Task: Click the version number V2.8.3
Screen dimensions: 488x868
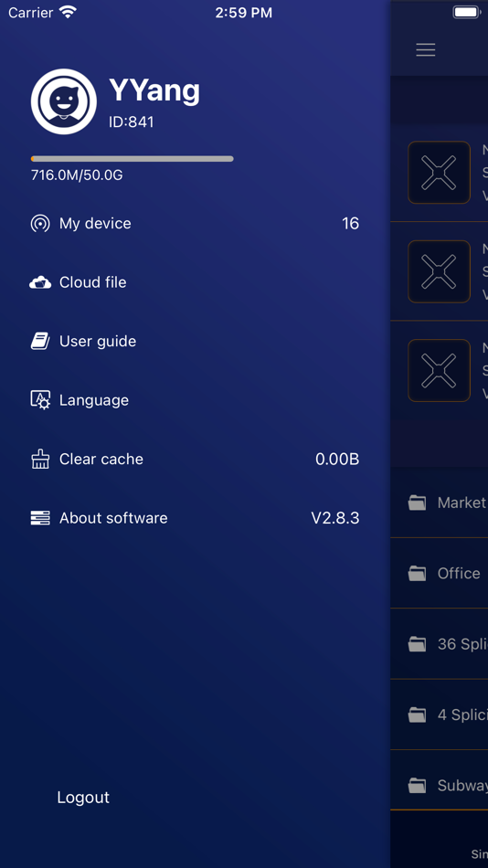Action: click(x=335, y=518)
